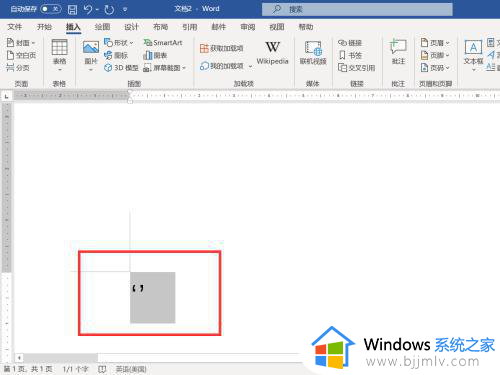Insert a Bookmark
Image resolution: width=500 pixels, height=375 pixels.
(350, 55)
